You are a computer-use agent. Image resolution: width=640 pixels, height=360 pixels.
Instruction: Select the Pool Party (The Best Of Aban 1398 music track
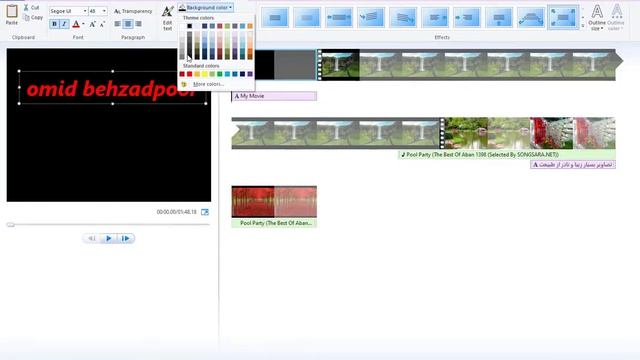507,155
